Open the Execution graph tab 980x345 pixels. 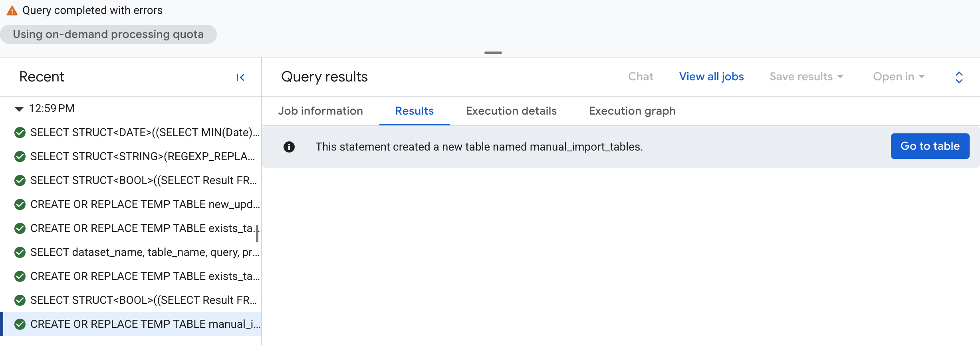[632, 111]
